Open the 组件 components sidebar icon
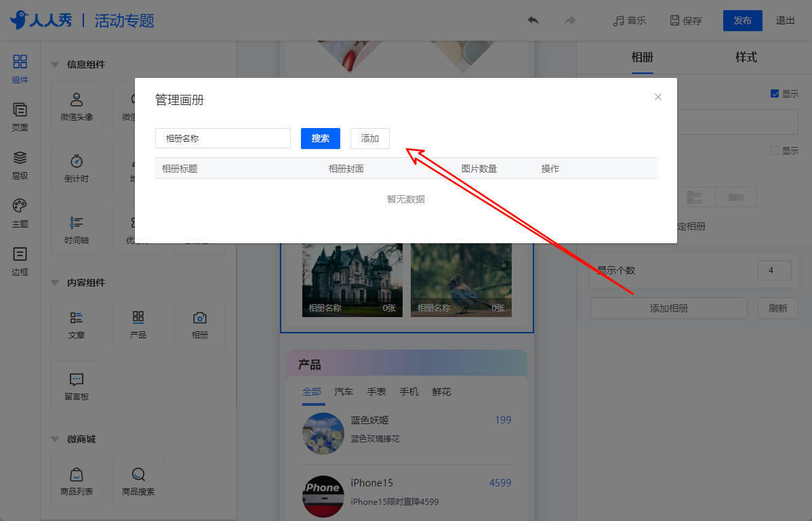Image resolution: width=812 pixels, height=521 pixels. (x=20, y=69)
